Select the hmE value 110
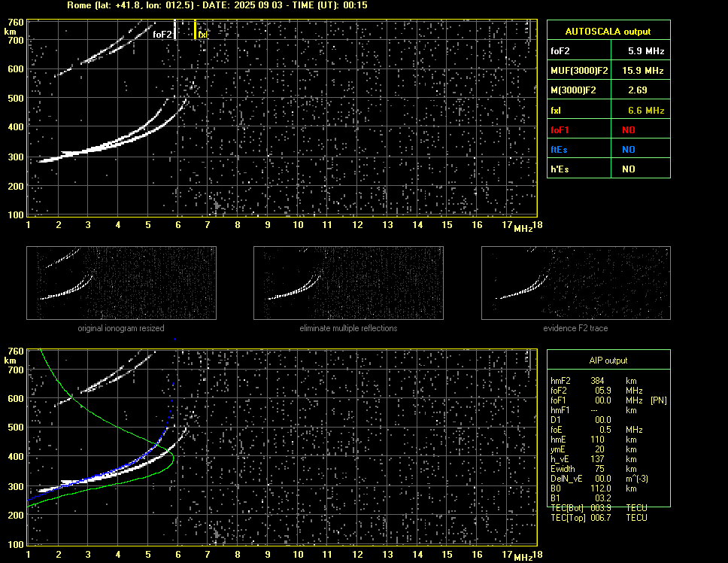 598,440
